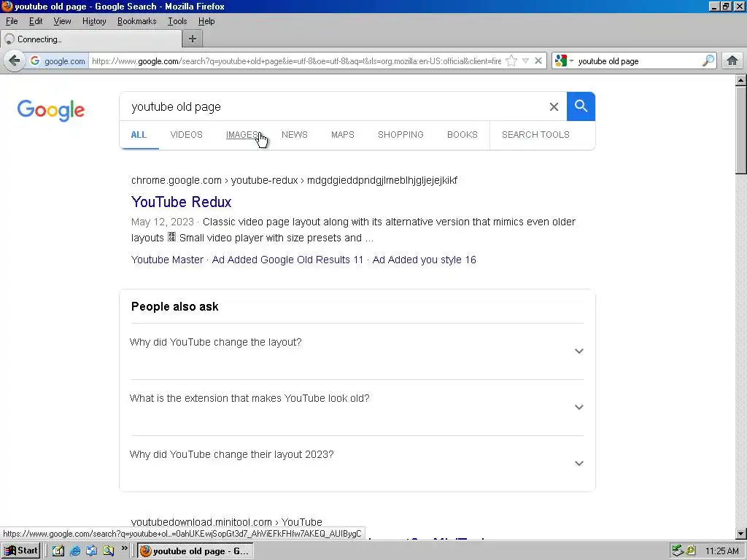Click the magnifier icon in the Firefox search box
747x560 pixels.
point(708,61)
